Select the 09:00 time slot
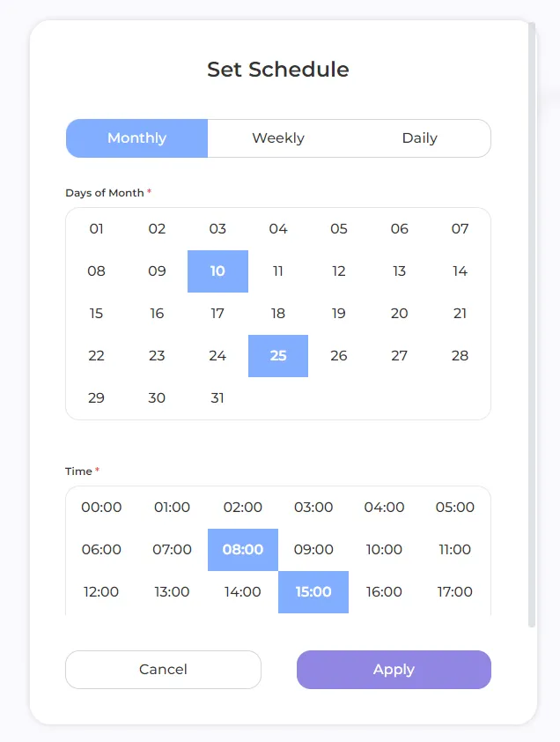 (313, 550)
